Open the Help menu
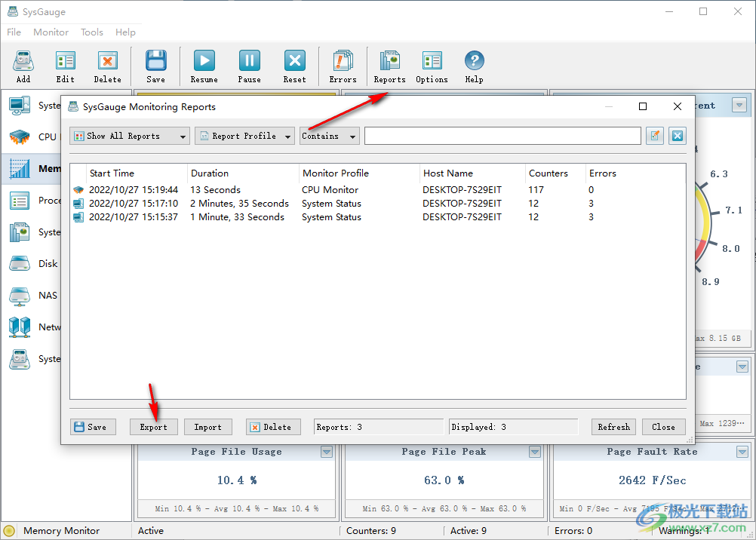The image size is (756, 540). (125, 32)
